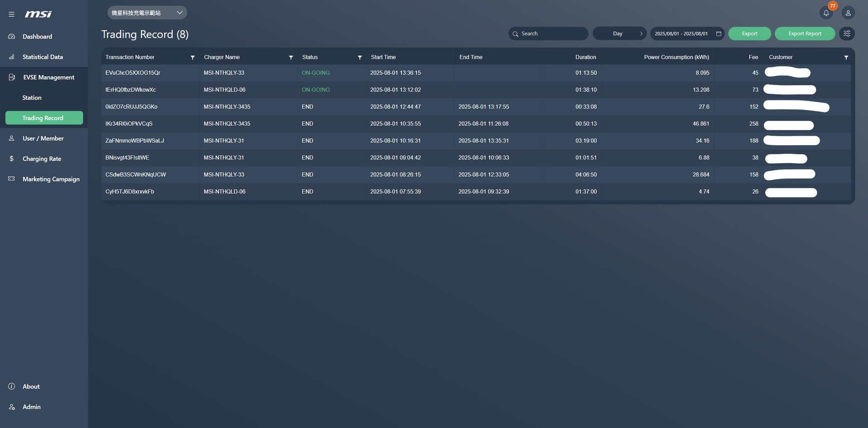Screen dimensions: 868x428
Task: Click the Marketing Campaign ticket icon
Action: tap(12, 179)
